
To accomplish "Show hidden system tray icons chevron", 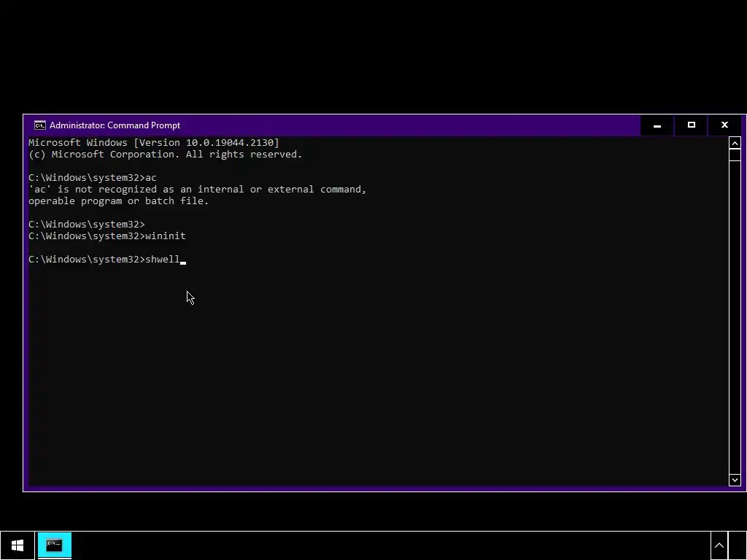I will click(x=719, y=545).
